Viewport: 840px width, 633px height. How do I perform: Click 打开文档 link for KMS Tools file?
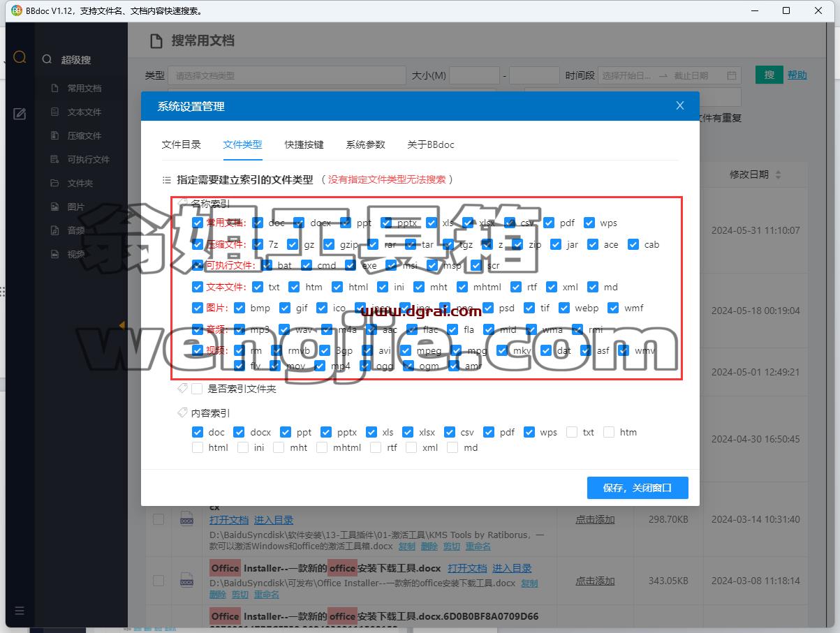[x=229, y=520]
